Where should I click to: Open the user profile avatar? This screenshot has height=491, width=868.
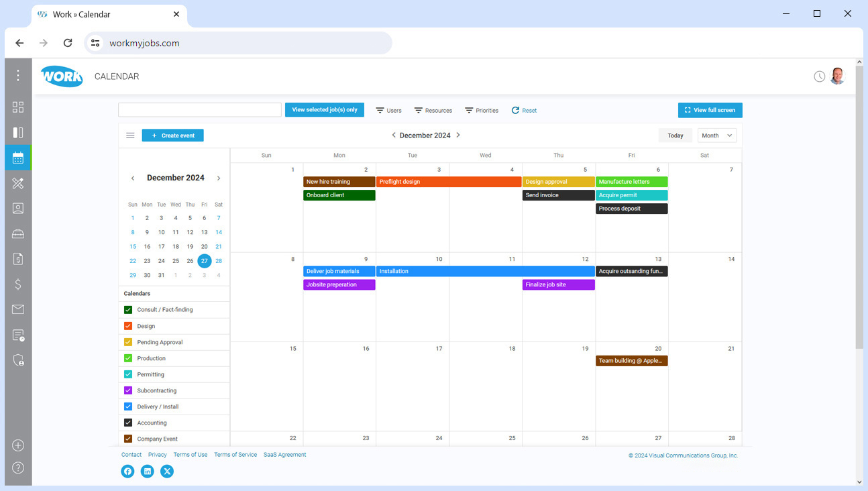(x=837, y=76)
